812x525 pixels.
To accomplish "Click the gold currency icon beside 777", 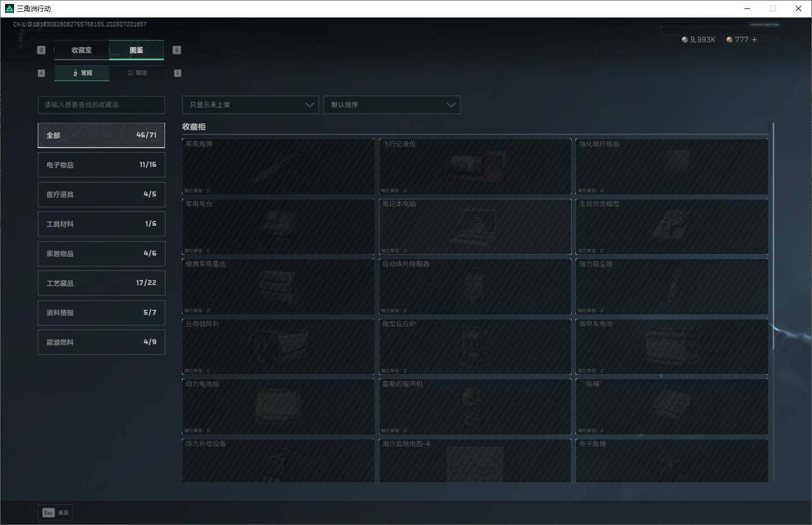I will pos(729,40).
